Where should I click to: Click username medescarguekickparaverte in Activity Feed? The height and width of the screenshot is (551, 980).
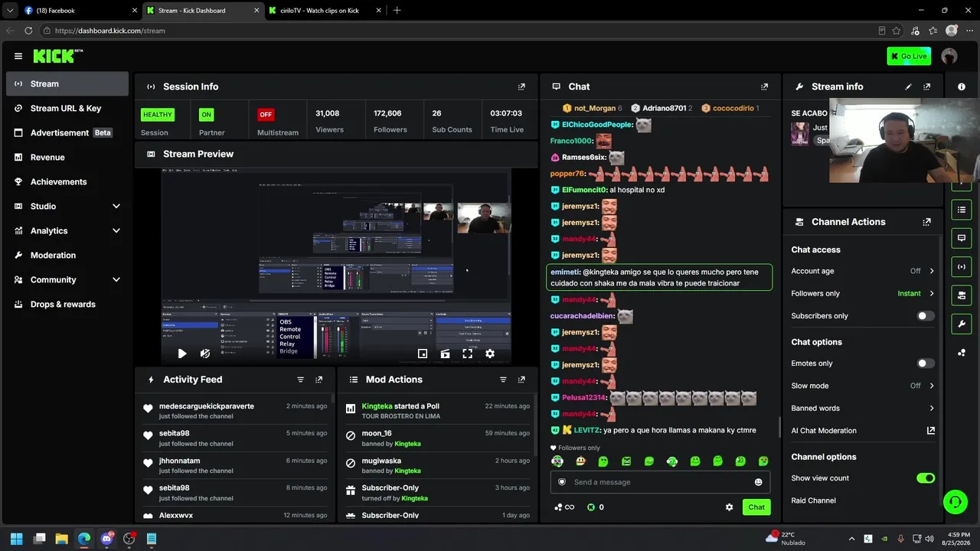point(207,406)
